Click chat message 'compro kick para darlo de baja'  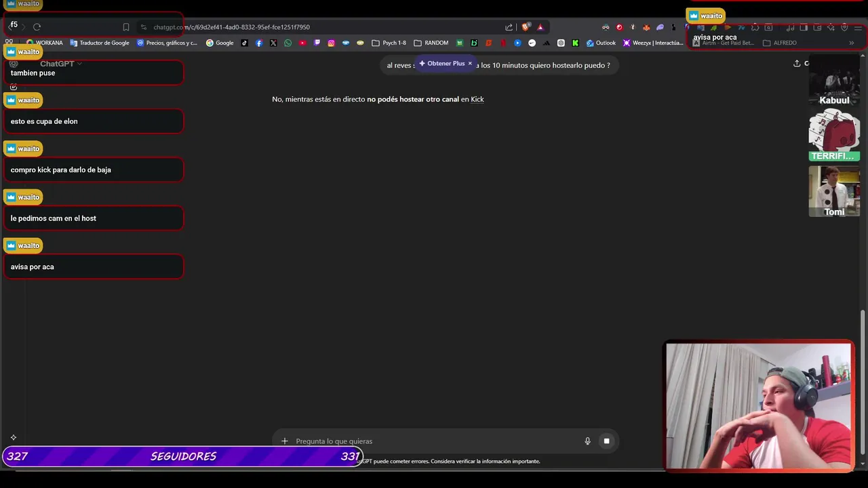(x=93, y=169)
